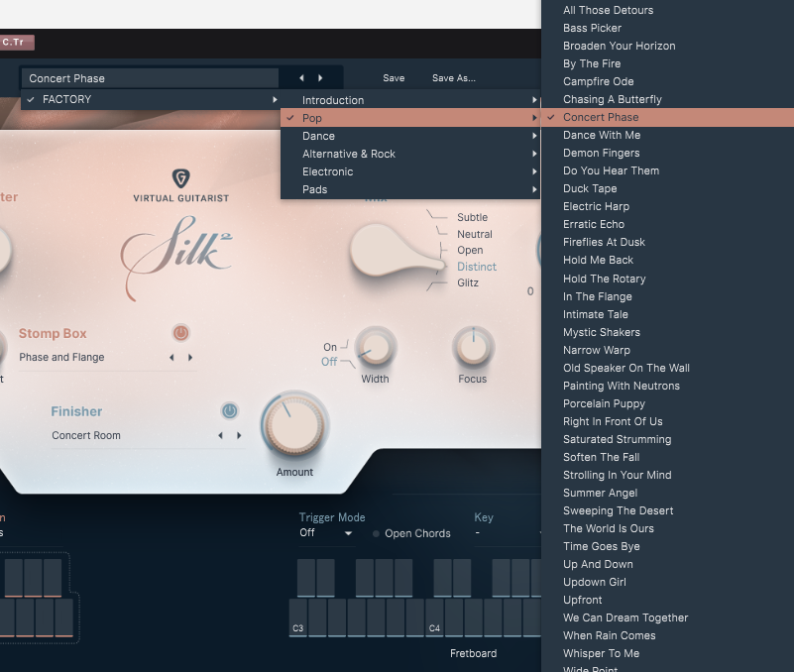Expand the FACTORY preset bank

coord(151,100)
